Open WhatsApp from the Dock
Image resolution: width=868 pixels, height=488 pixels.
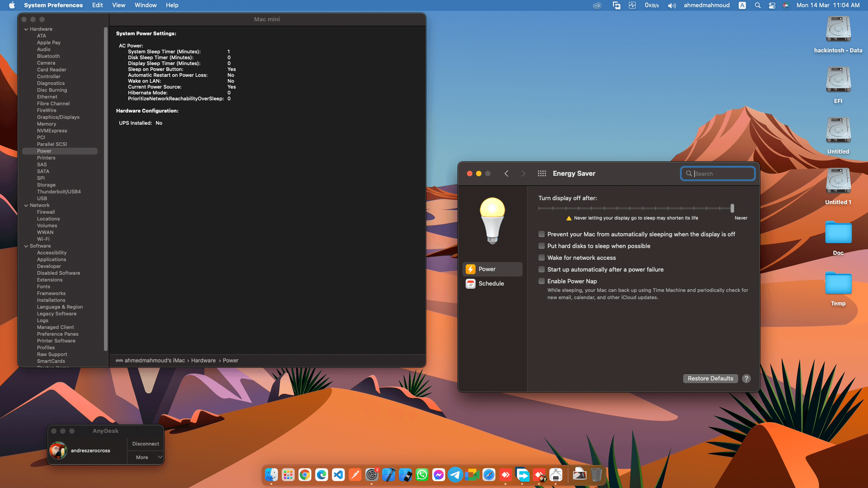pyautogui.click(x=422, y=475)
